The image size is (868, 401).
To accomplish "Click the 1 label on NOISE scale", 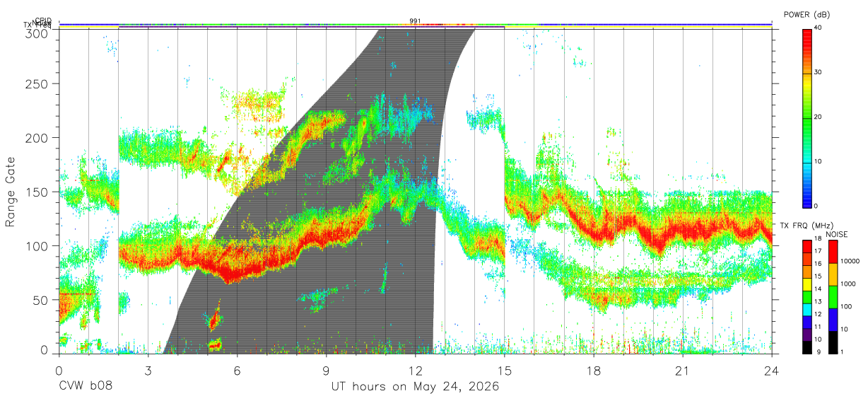I will pos(842,351).
